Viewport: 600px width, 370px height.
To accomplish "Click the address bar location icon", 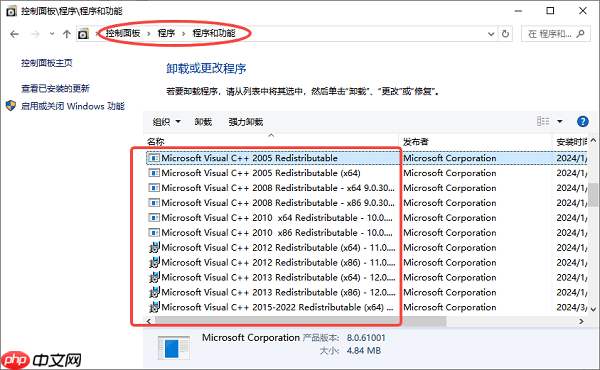I will coord(83,34).
